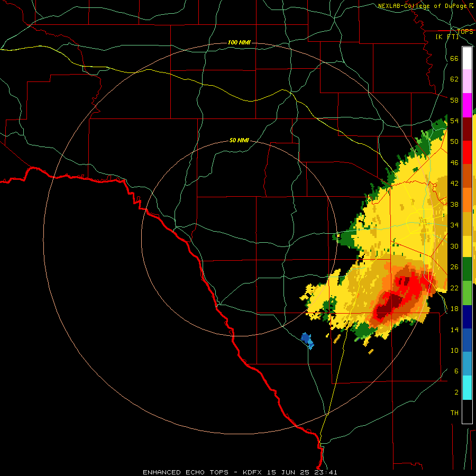This screenshot has width=476, height=476.
Task: Click the "2" legend value
Action: click(456, 392)
